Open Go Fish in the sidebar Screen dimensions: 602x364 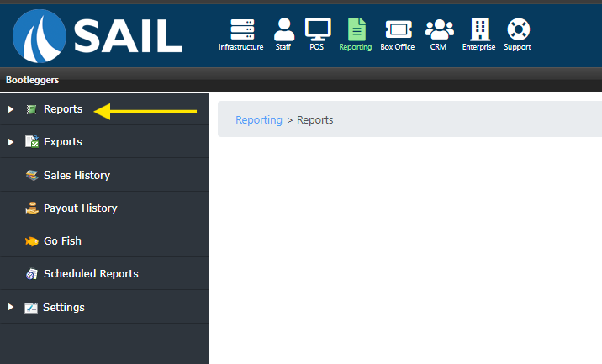pos(62,240)
